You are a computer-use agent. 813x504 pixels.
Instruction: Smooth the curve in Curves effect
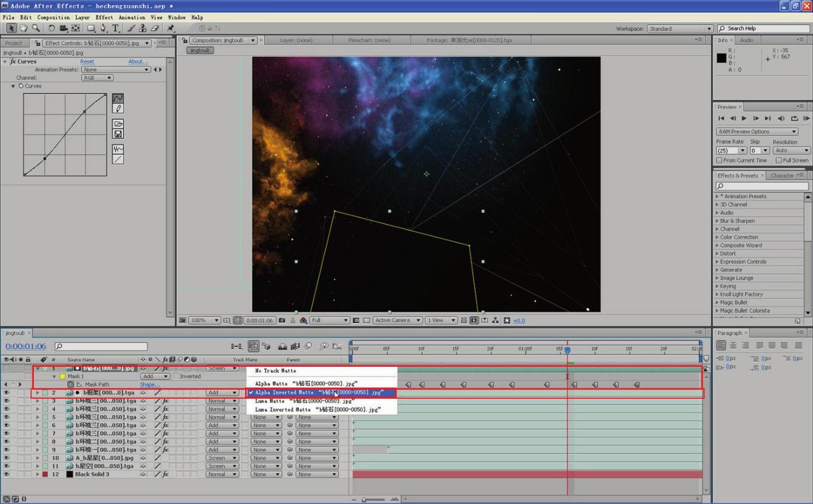[x=118, y=149]
